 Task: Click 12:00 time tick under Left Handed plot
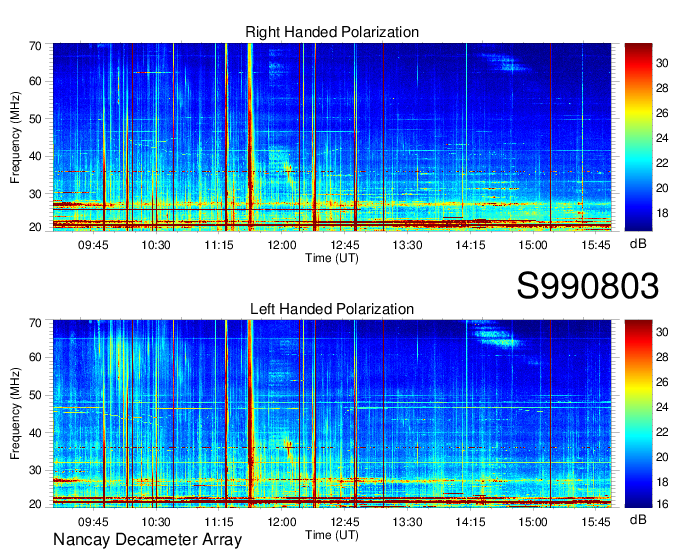point(281,522)
